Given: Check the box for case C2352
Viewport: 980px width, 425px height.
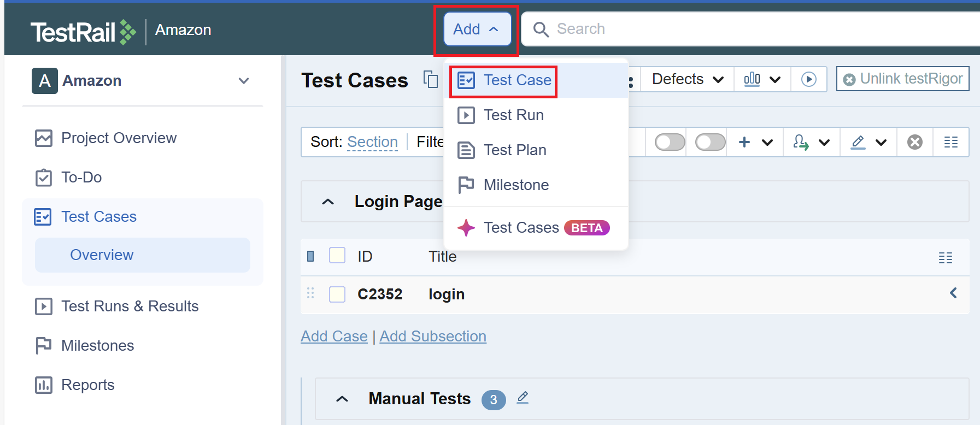Looking at the screenshot, I should tap(337, 294).
